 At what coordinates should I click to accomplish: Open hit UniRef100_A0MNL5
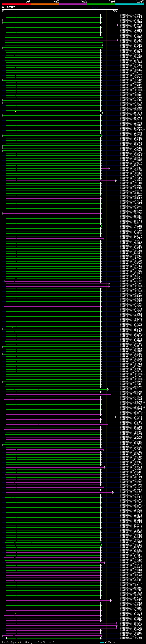pos(131,15)
